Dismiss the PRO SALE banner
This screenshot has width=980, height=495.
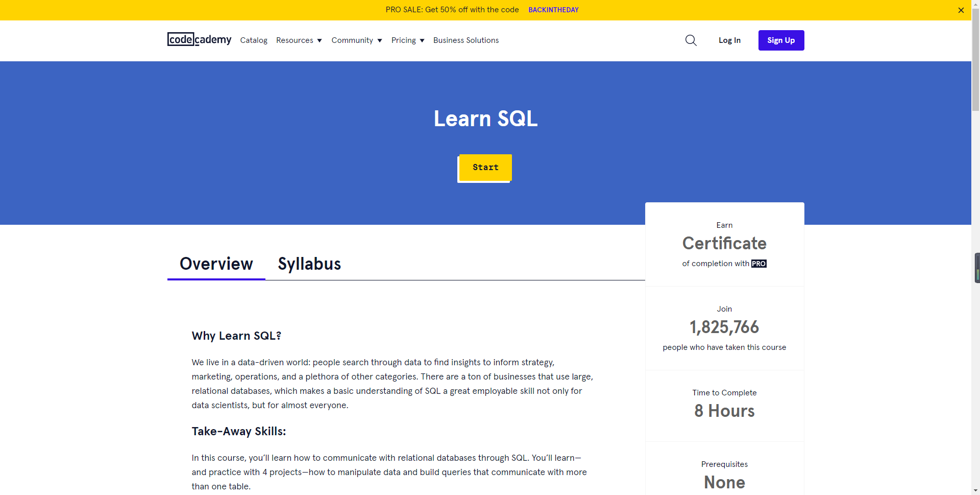coord(961,10)
